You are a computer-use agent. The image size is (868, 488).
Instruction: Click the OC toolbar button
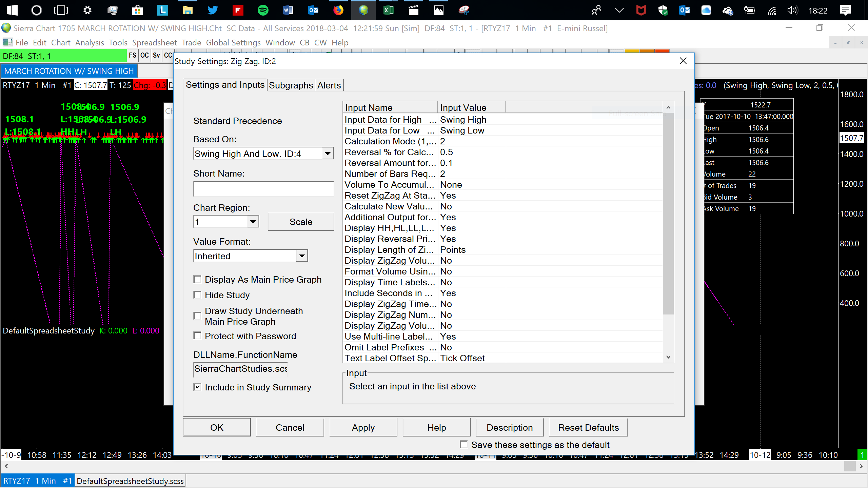click(144, 56)
